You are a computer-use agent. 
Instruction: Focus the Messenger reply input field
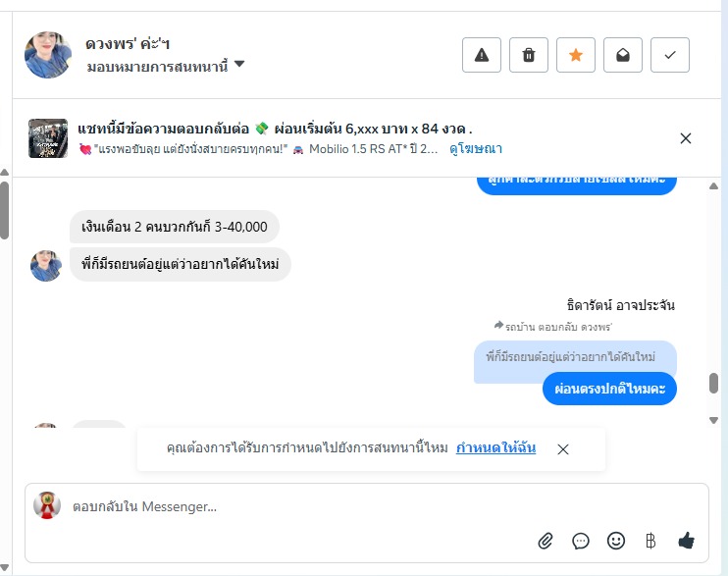pyautogui.click(x=294, y=506)
